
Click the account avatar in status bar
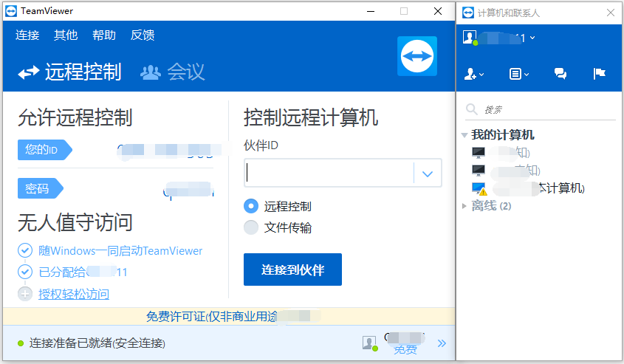pyautogui.click(x=370, y=343)
